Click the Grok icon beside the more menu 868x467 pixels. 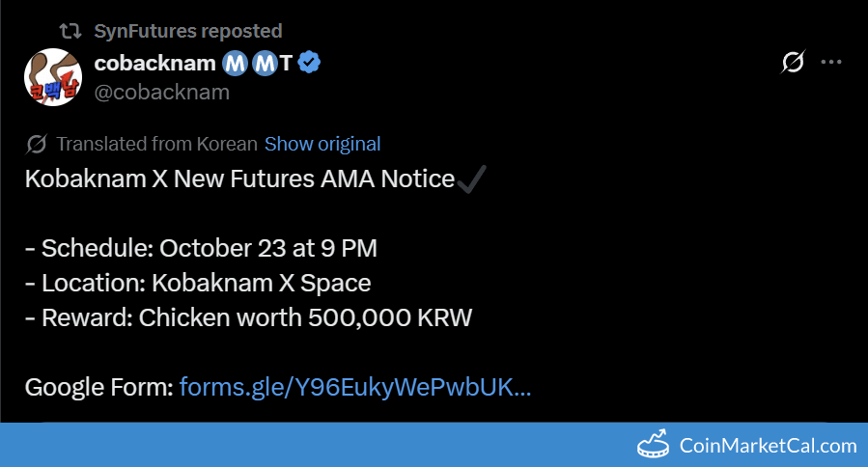point(792,63)
